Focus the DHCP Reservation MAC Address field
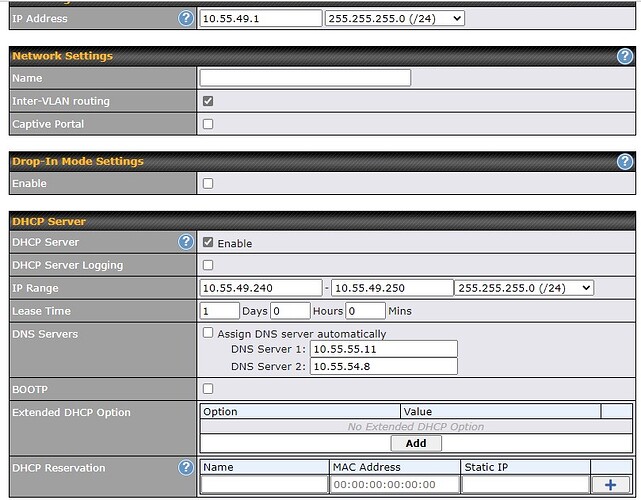The height and width of the screenshot is (500, 641). pos(394,484)
